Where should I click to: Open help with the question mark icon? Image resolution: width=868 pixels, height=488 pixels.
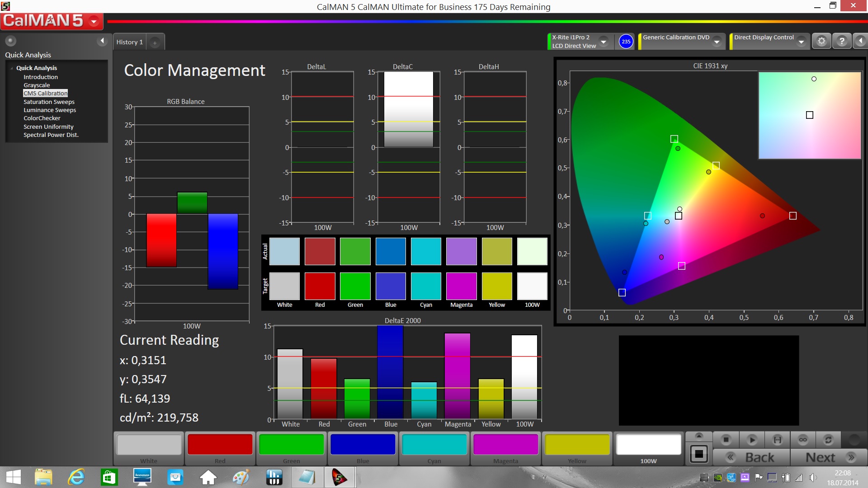tap(841, 41)
